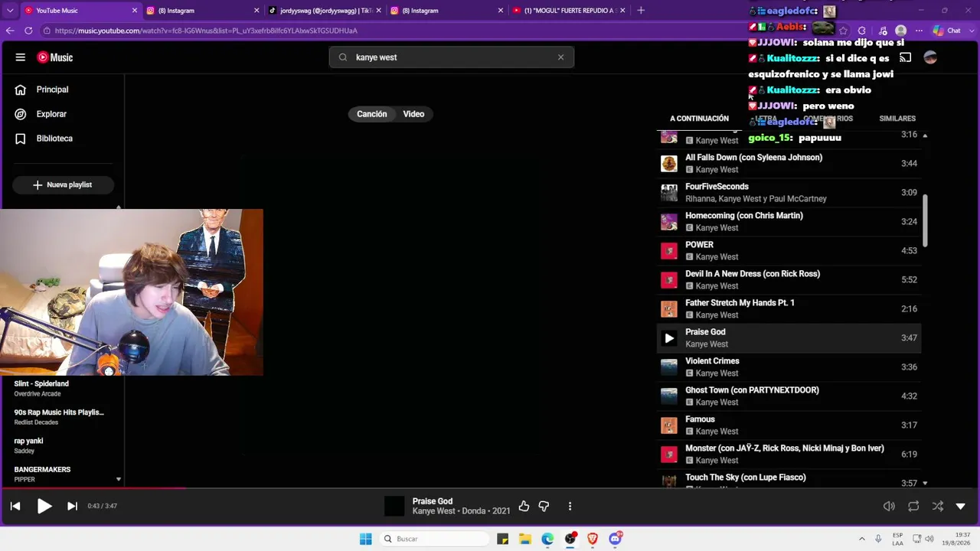Play POWER from the queue
This screenshot has height=551, width=980.
789,250
